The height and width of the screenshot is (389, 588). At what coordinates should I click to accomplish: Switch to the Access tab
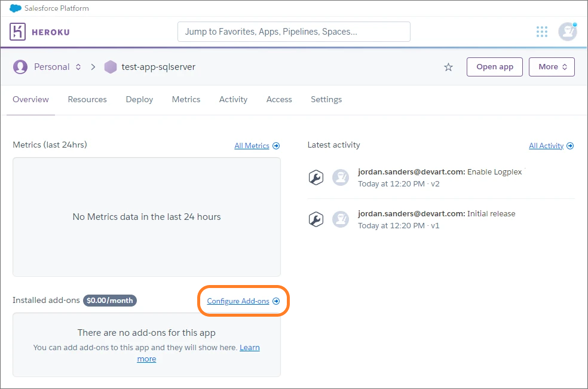click(279, 99)
